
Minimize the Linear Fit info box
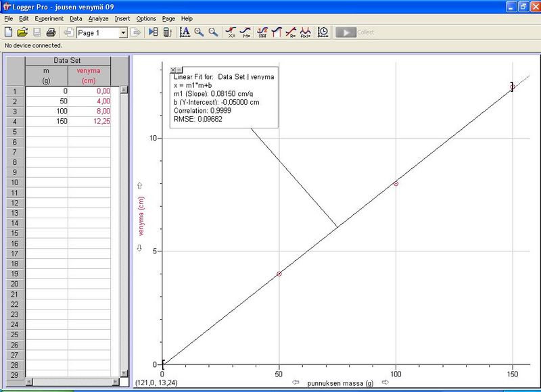coord(179,70)
